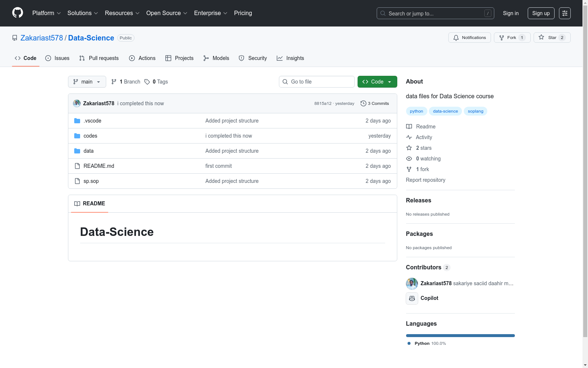The width and height of the screenshot is (588, 368).
Task: Focus the Search or jump to field
Action: tap(435, 13)
